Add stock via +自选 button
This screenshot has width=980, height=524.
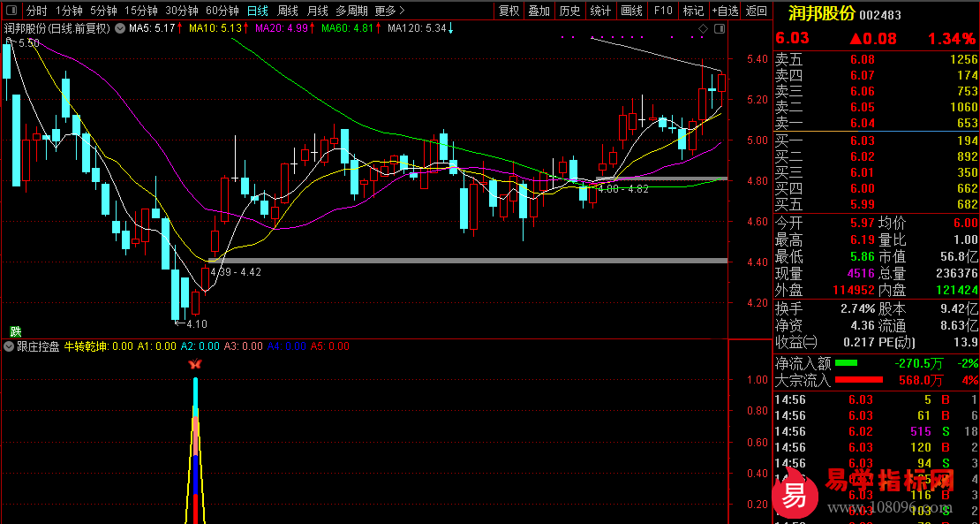pos(725,10)
